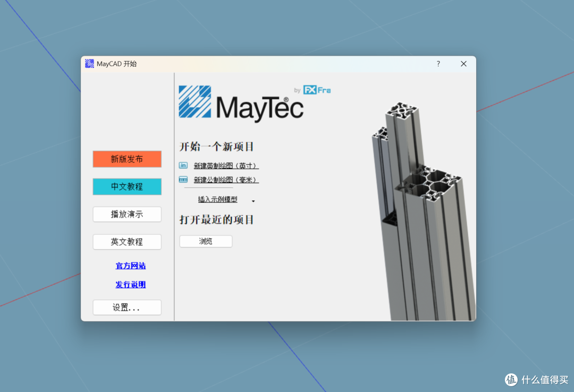Image resolution: width=574 pixels, height=392 pixels.
Task: Close the MayCAD 开始 dialog
Action: click(463, 64)
